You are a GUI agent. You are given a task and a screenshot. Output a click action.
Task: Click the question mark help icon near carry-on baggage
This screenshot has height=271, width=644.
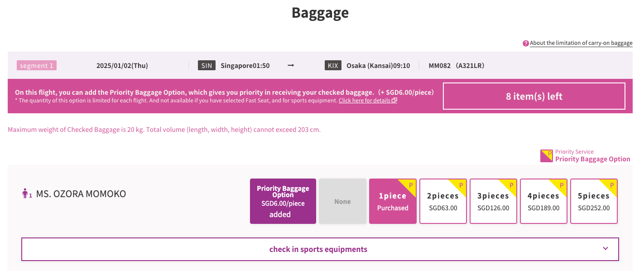pos(525,43)
